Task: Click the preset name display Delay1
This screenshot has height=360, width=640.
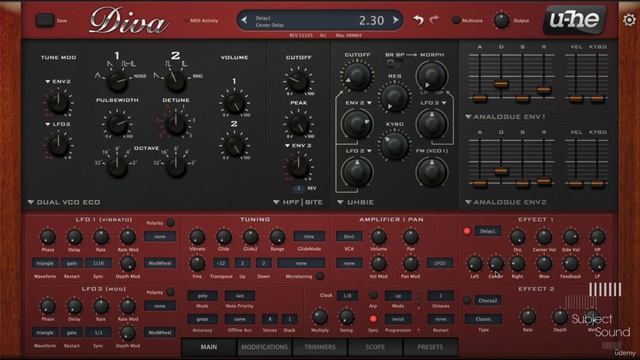Action: [x=263, y=18]
